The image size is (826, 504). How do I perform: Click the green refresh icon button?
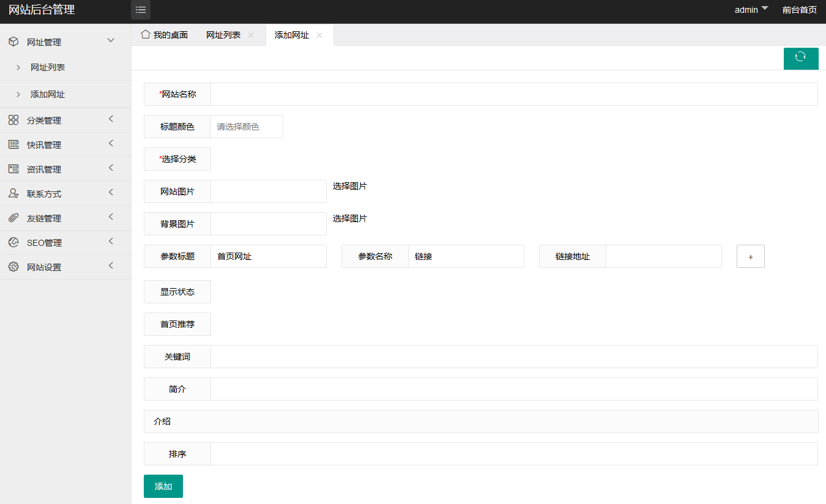[800, 57]
